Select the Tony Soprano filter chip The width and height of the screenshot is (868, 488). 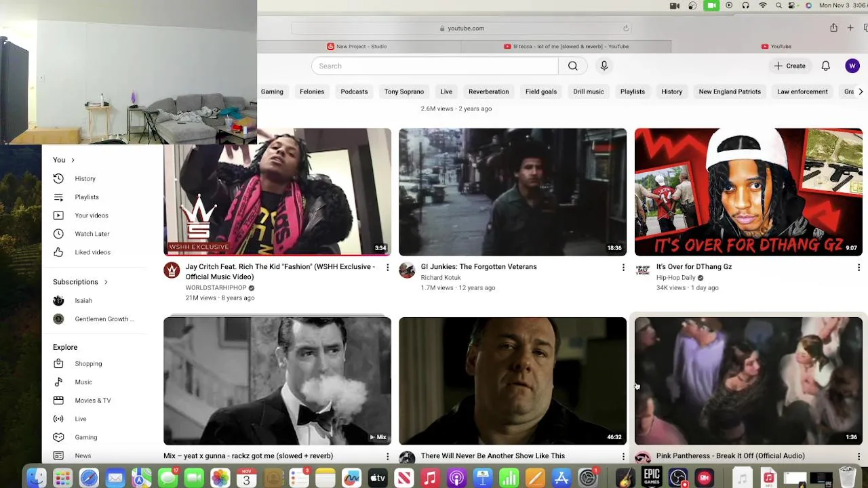click(x=404, y=91)
